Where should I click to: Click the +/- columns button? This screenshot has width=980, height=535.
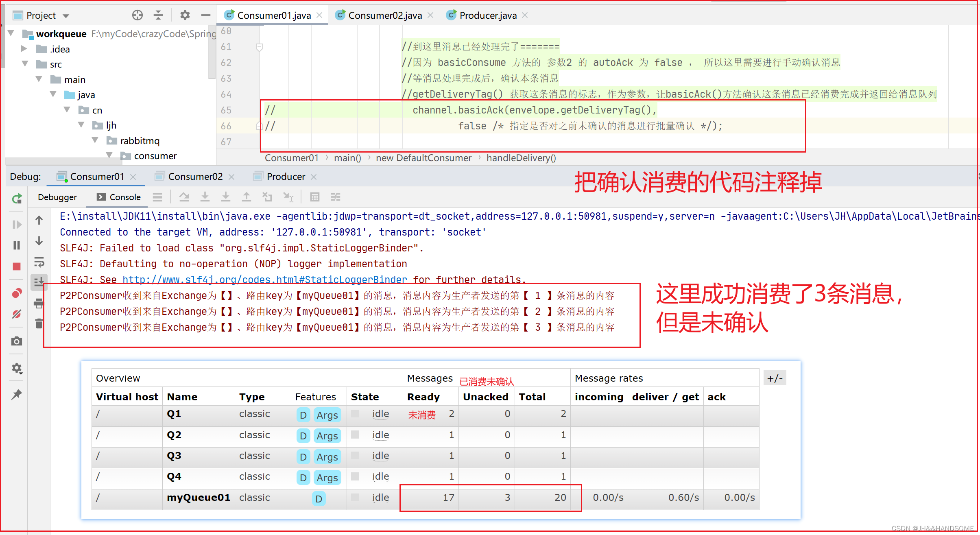click(775, 379)
